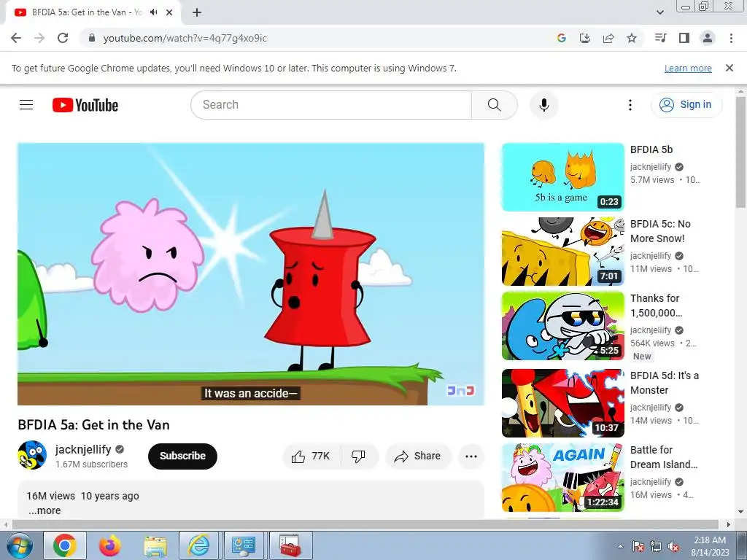Viewport: 747px width, 560px height.
Task: Click the Chrome taskbar icon
Action: point(65,545)
